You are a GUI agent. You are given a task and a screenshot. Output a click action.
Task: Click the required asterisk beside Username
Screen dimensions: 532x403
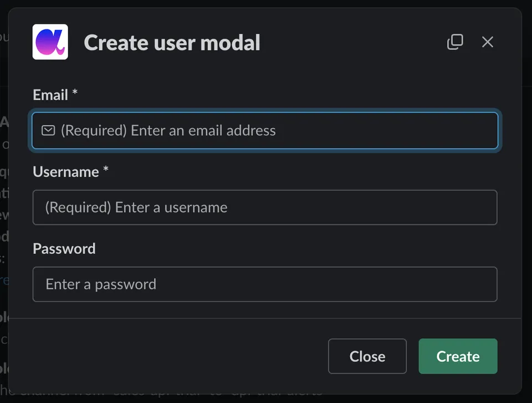105,169
